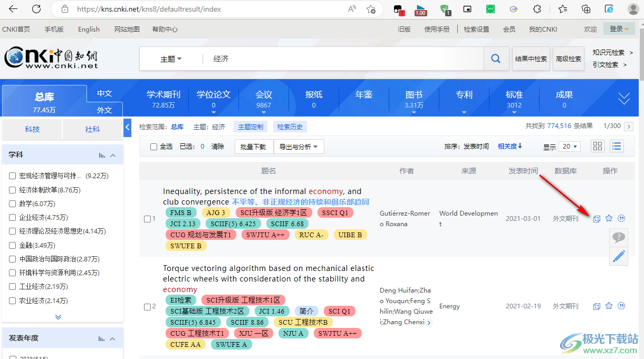
Task: Tick checkbox for result 1
Action: tap(147, 219)
